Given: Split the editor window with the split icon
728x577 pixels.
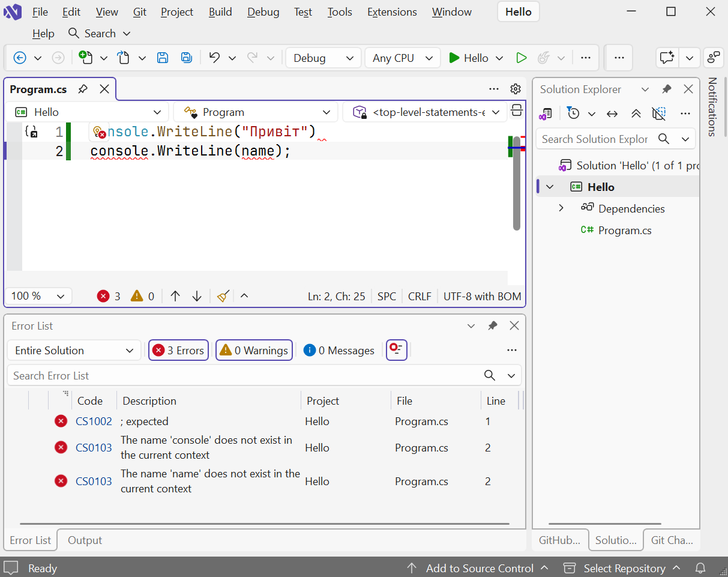Looking at the screenshot, I should pyautogui.click(x=516, y=111).
